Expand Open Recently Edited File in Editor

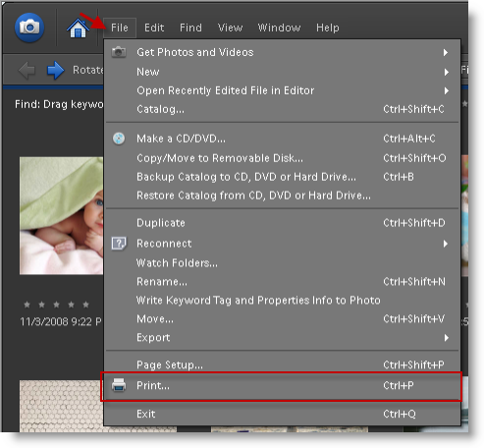(x=282, y=90)
